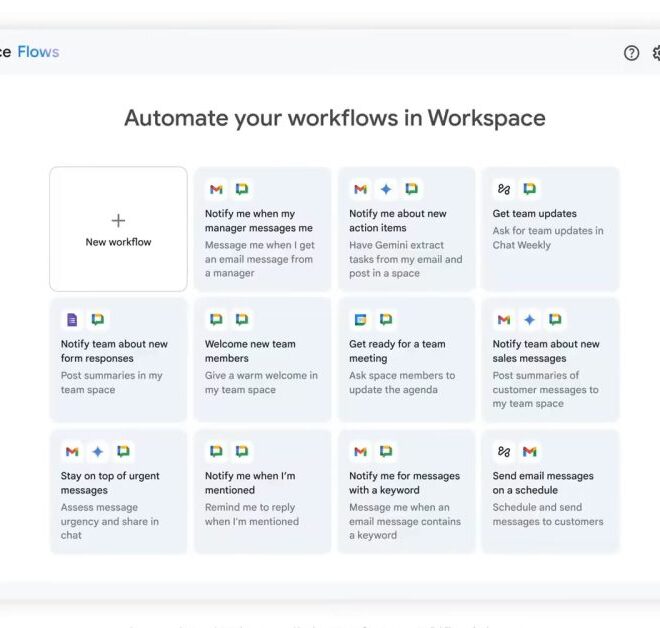Click 'Send email messages on a schedule' title
660x628 pixels.
[x=543, y=483]
